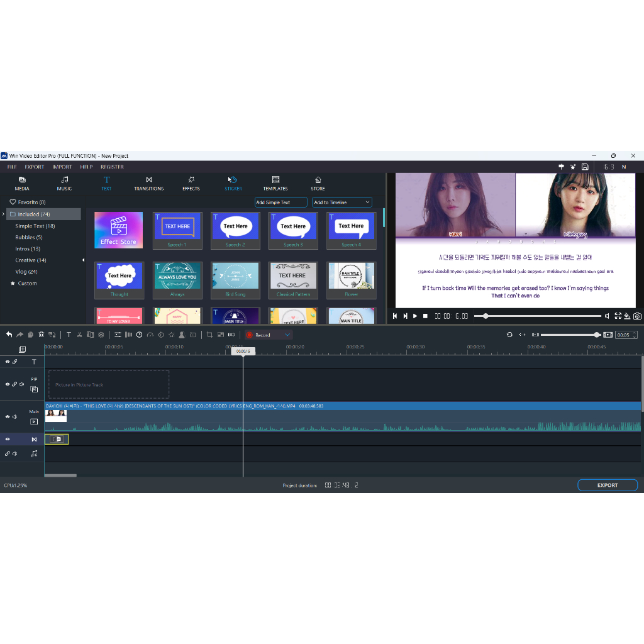Screen dimensions: 644x644
Task: Take a snapshot with the camera icon
Action: [x=637, y=316]
